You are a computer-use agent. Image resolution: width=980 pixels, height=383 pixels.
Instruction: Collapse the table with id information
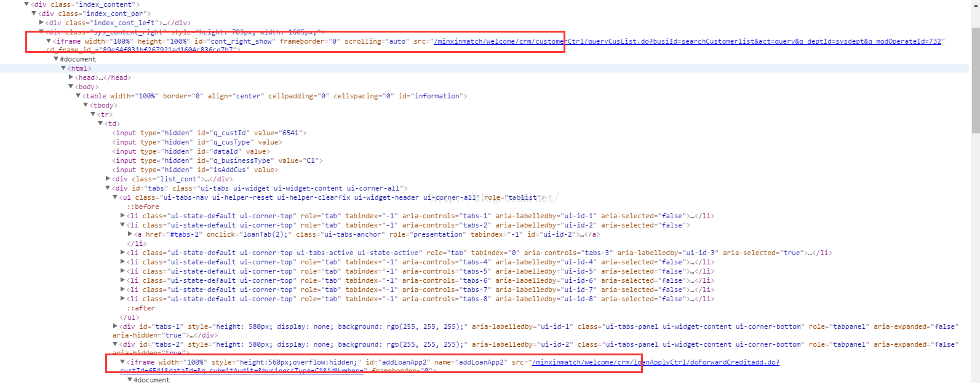click(x=78, y=96)
